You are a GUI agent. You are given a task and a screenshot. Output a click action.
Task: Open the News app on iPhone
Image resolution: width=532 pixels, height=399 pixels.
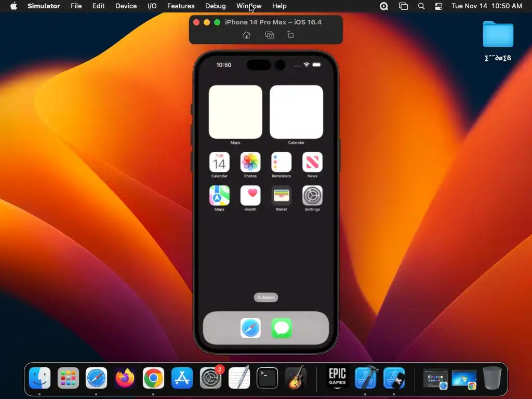tap(312, 162)
